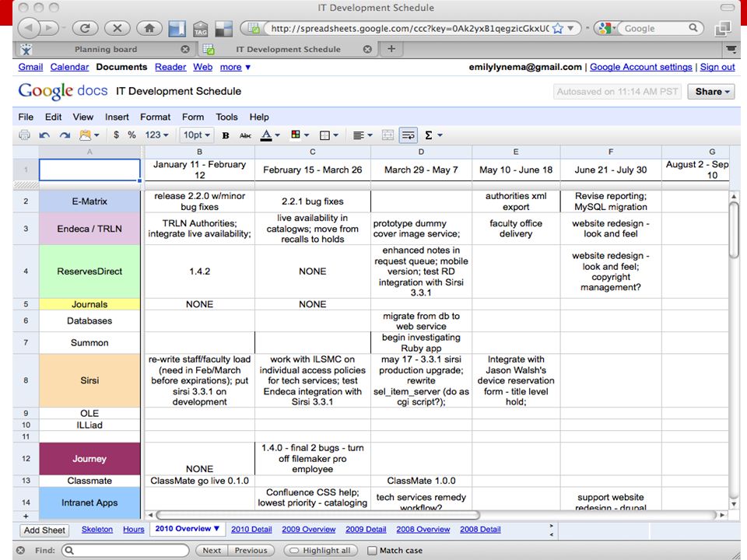This screenshot has height=560, width=747.
Task: Toggle the Highlight all option
Action: 321,551
